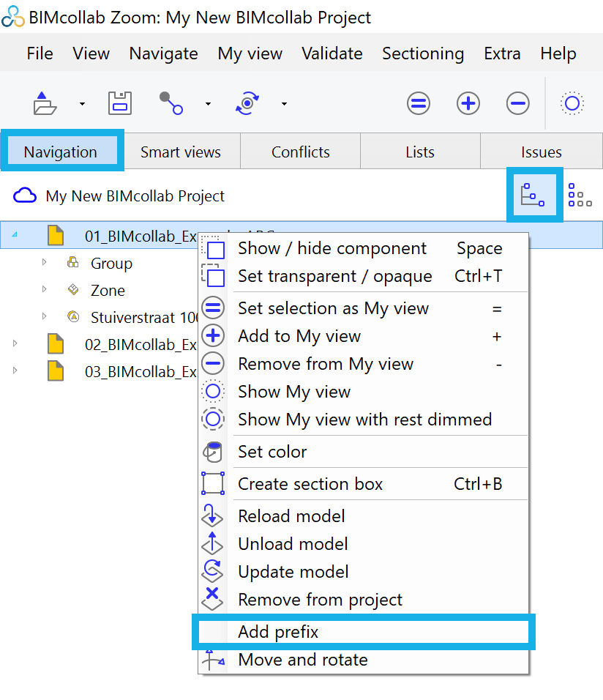Open the View menu

[x=91, y=53]
